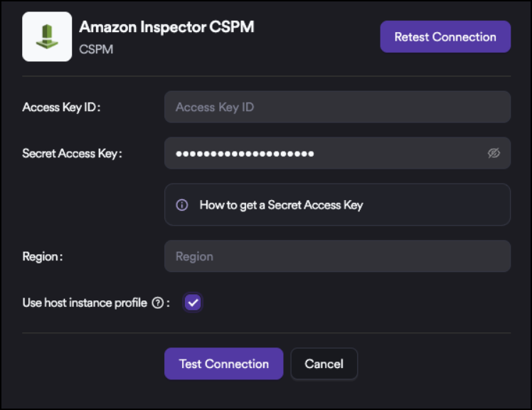Focus the Access Key ID input field
Viewport: 532px width, 410px height.
coord(337,107)
